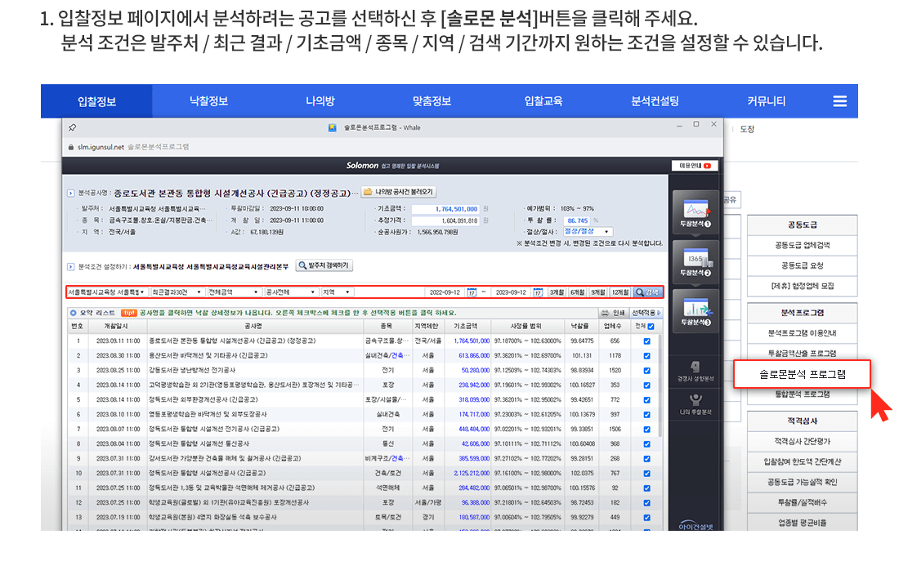Open the 최근결과30건 dropdown
Image resolution: width=899 pixels, height=588 pixels.
point(177,292)
